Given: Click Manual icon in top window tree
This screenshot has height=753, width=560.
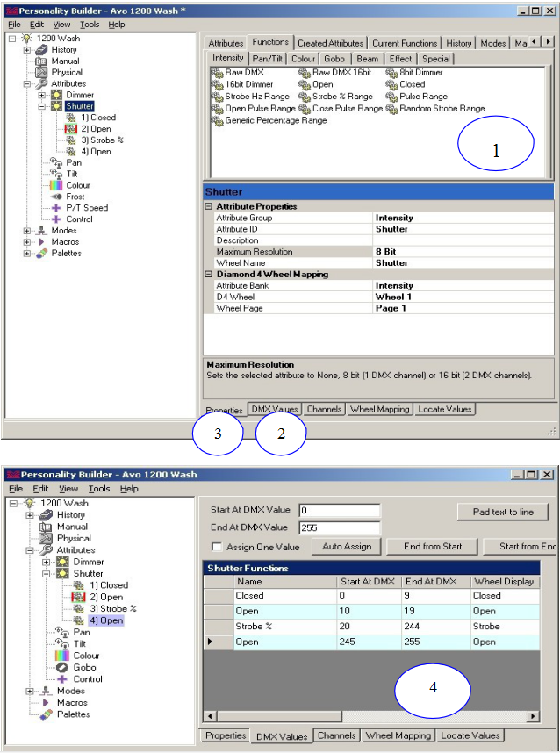Looking at the screenshot, I should tap(41, 61).
